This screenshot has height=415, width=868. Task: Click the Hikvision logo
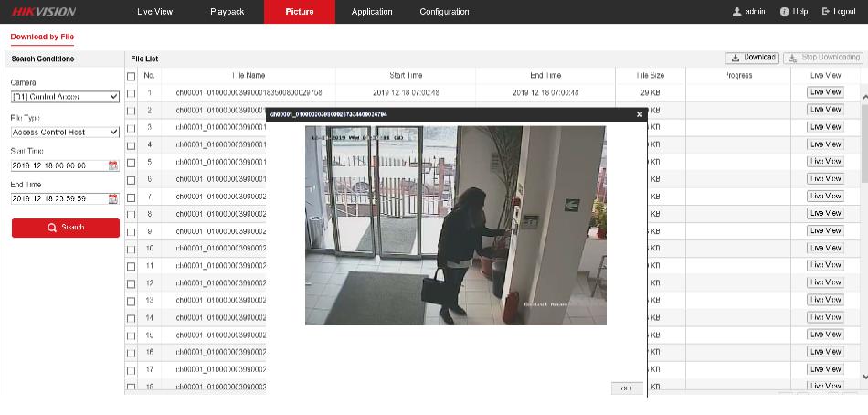pos(45,12)
